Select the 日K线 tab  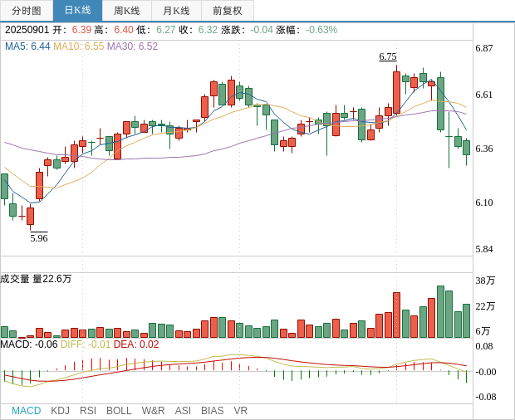(x=77, y=11)
